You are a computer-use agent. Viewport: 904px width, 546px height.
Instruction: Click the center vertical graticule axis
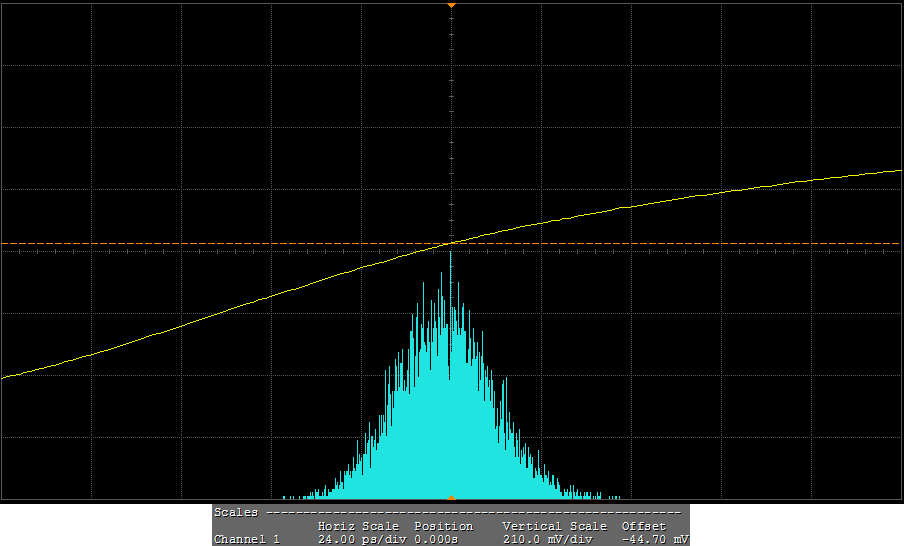tap(451, 120)
